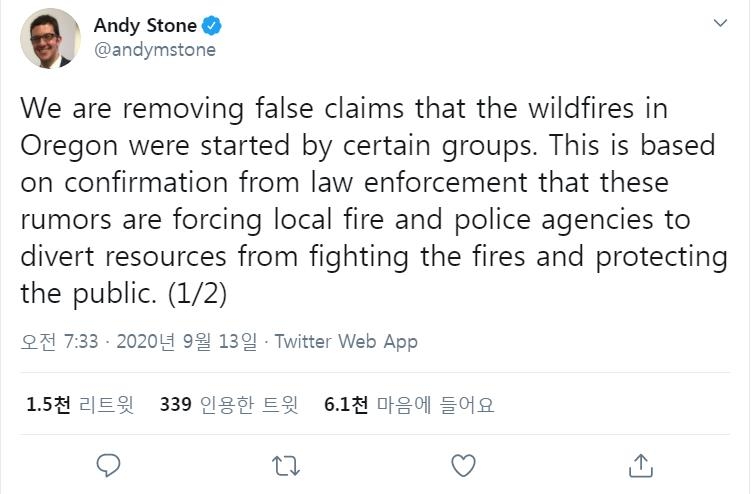
Task: Open the Twitter Web App source link
Action: click(x=345, y=341)
